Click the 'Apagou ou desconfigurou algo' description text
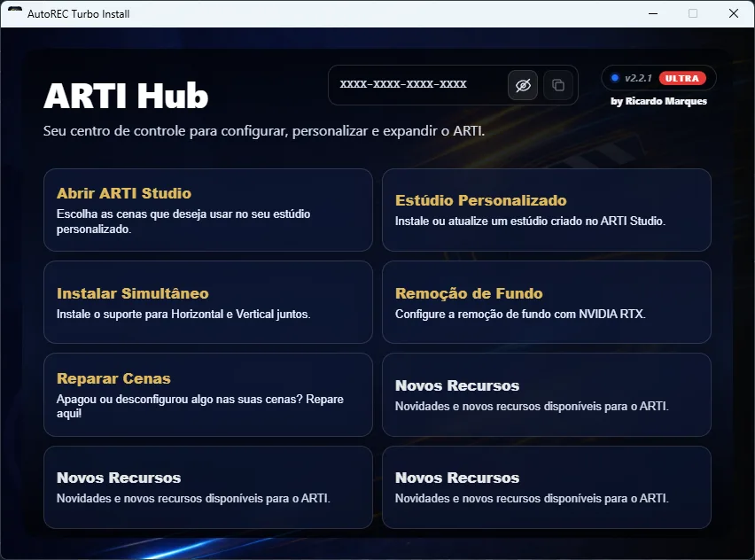 tap(199, 406)
